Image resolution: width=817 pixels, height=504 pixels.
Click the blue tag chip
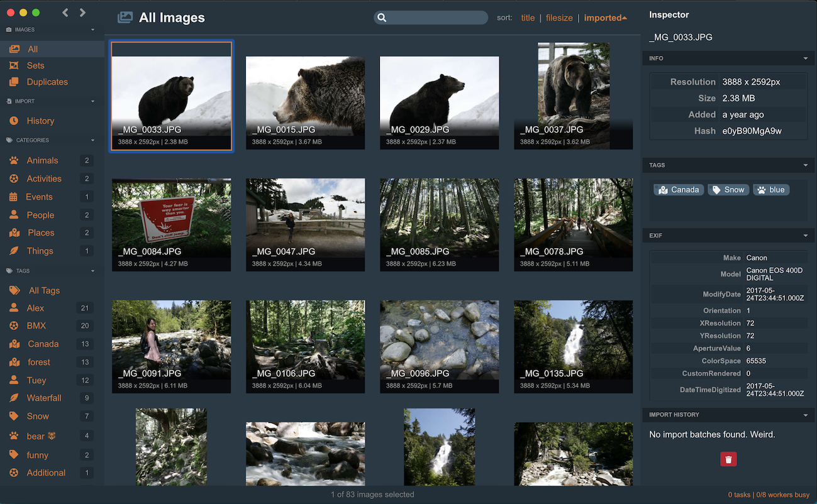771,190
